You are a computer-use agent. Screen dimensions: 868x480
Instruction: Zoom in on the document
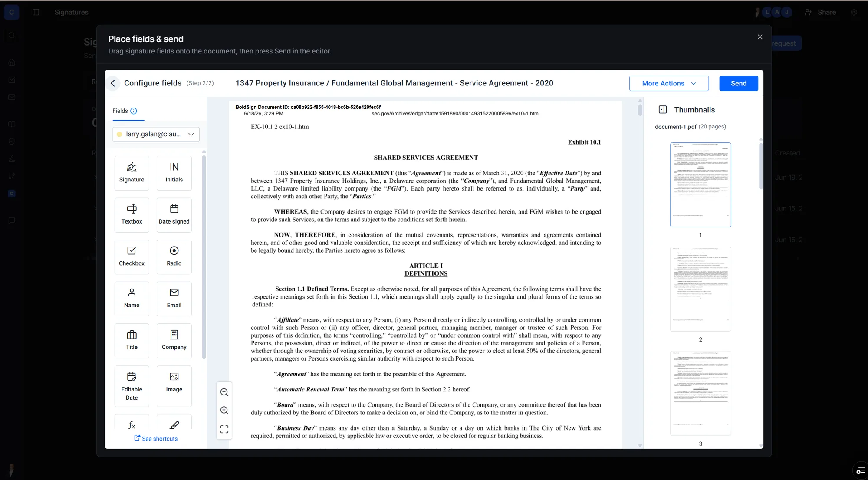[x=224, y=392]
